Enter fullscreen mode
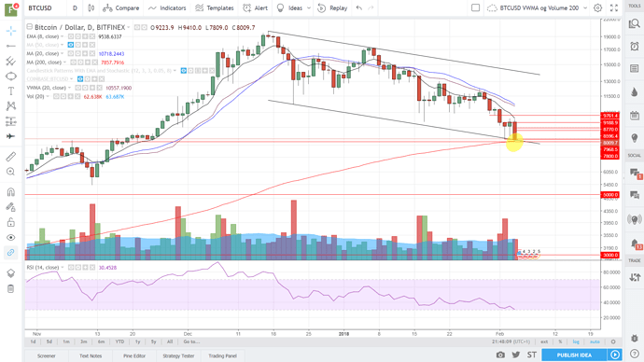This screenshot has height=362, width=644. pyautogui.click(x=614, y=7)
